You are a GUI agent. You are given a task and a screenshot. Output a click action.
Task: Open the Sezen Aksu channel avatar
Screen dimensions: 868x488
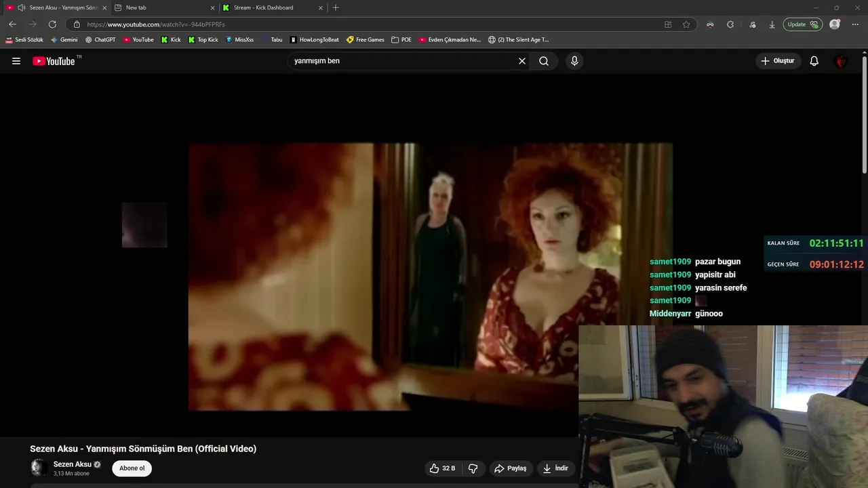(x=39, y=468)
